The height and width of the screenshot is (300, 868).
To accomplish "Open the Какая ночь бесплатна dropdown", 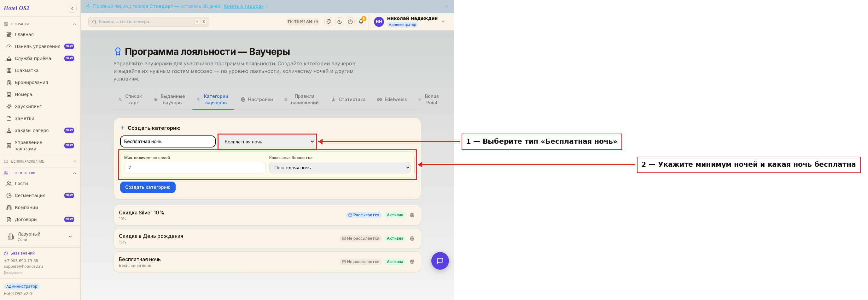I will (x=340, y=168).
